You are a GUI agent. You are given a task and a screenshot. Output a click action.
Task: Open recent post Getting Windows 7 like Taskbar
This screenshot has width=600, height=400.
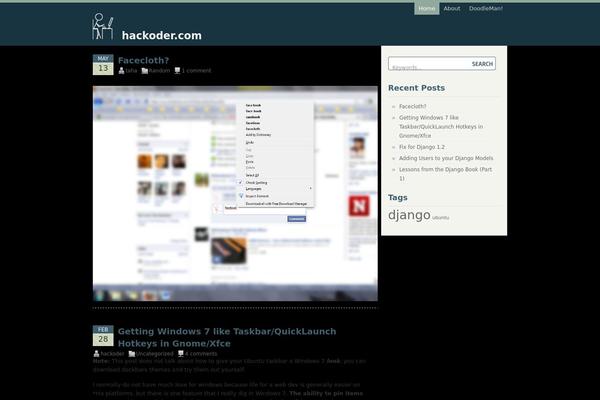tap(441, 127)
